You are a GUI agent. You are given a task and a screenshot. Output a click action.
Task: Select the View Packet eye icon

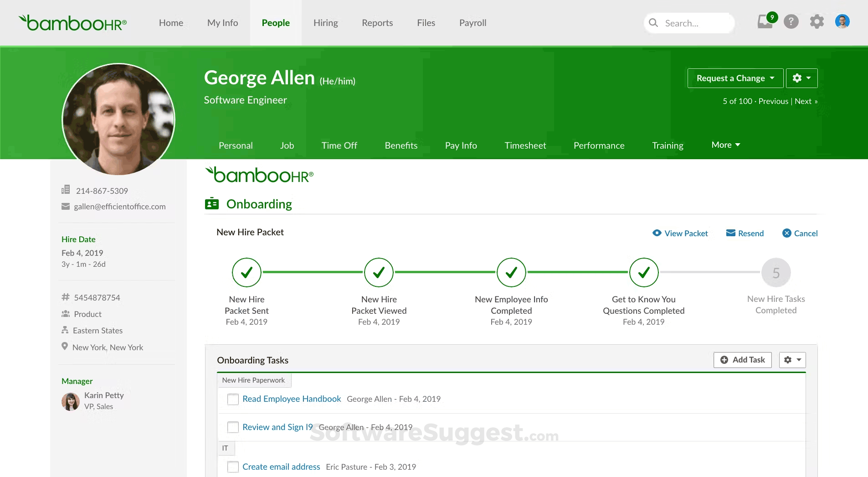pos(657,233)
